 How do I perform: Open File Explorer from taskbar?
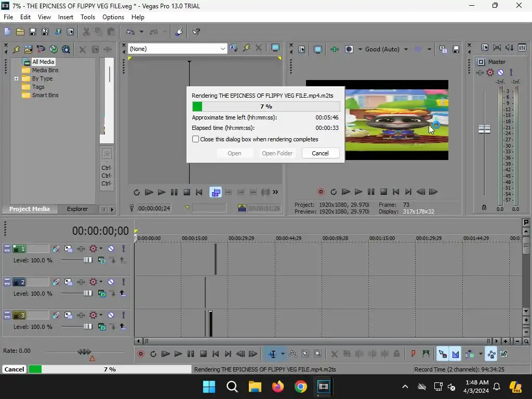point(255,387)
